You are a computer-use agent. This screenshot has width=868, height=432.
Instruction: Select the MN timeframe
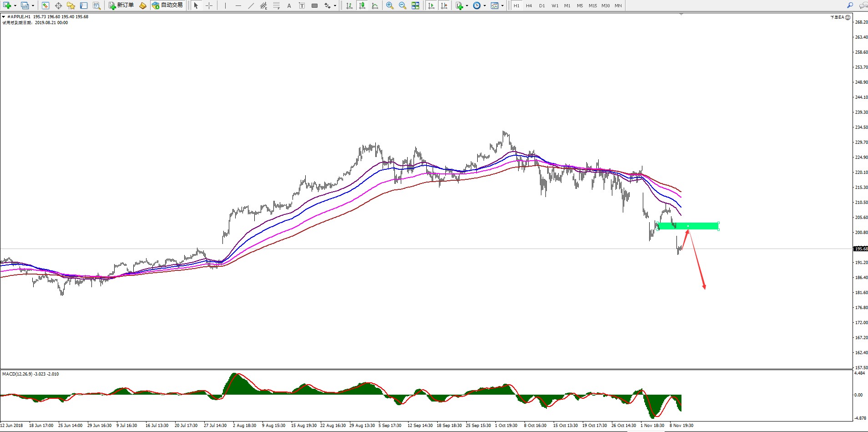coord(618,5)
